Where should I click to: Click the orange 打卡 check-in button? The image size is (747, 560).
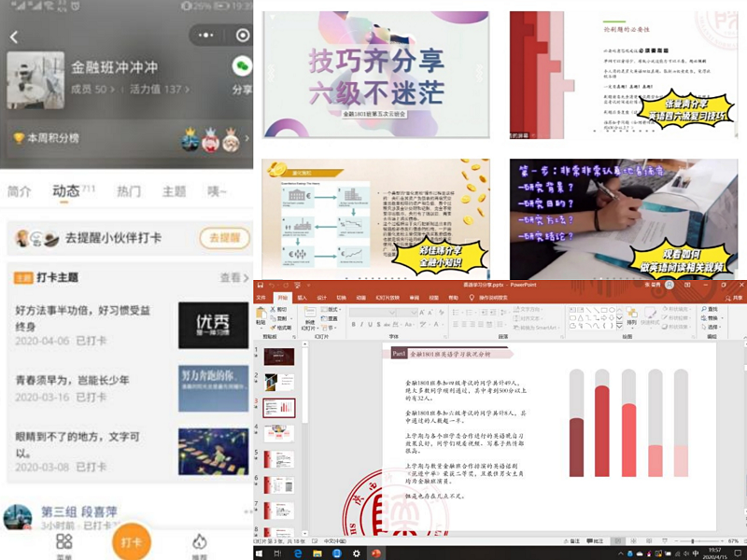click(131, 543)
